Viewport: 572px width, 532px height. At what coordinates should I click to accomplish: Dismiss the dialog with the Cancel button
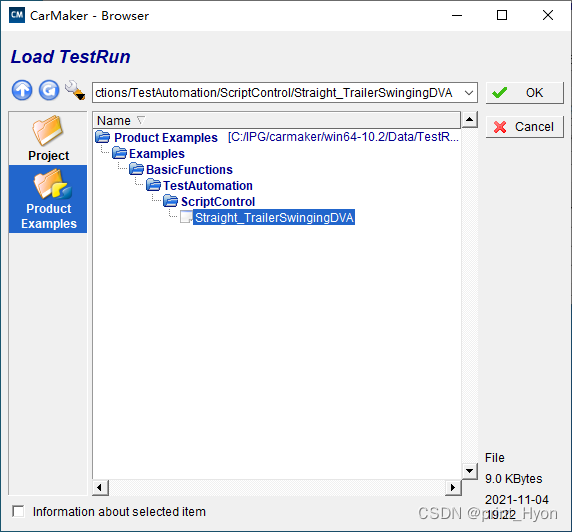coord(525,127)
